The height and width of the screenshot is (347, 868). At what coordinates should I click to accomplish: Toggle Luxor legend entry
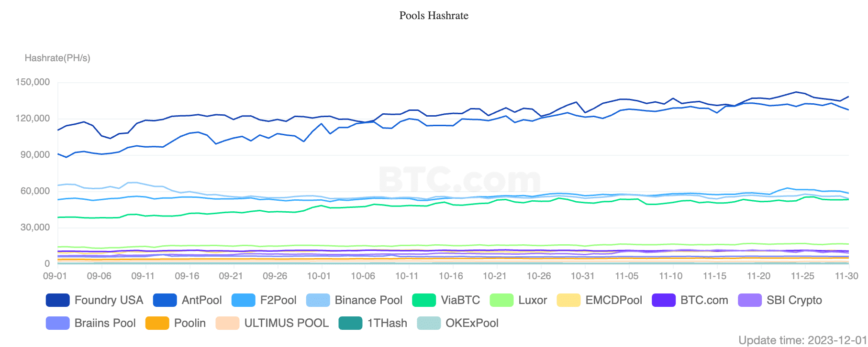point(502,300)
